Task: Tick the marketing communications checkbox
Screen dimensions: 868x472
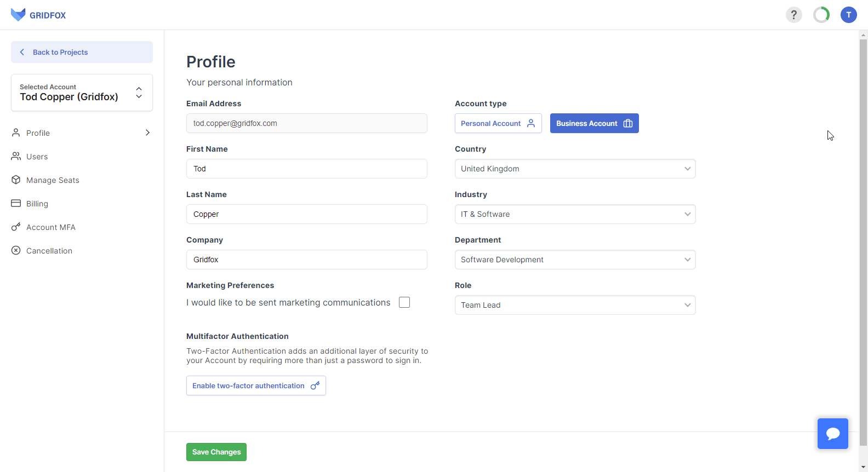Action: (404, 302)
